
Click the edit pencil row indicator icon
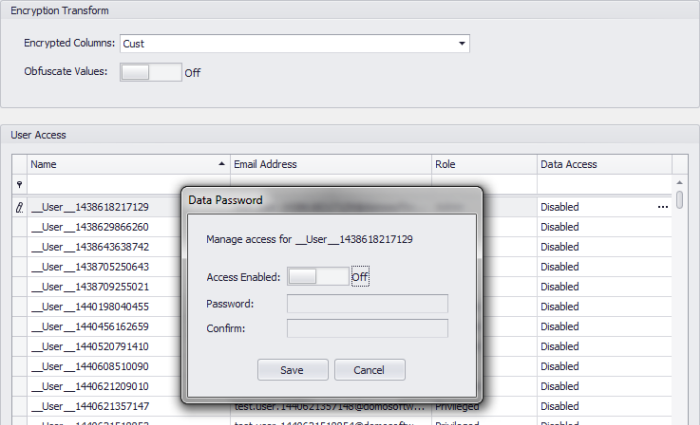pos(19,207)
